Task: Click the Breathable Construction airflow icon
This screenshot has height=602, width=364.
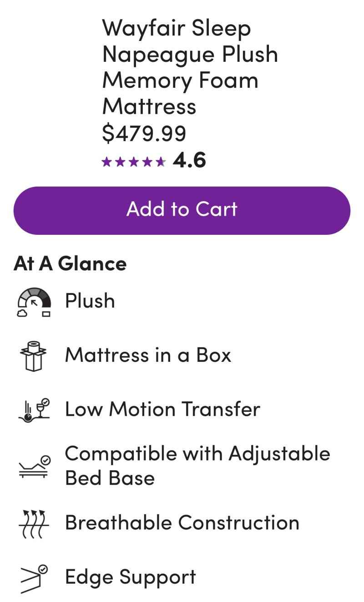Action: [34, 523]
